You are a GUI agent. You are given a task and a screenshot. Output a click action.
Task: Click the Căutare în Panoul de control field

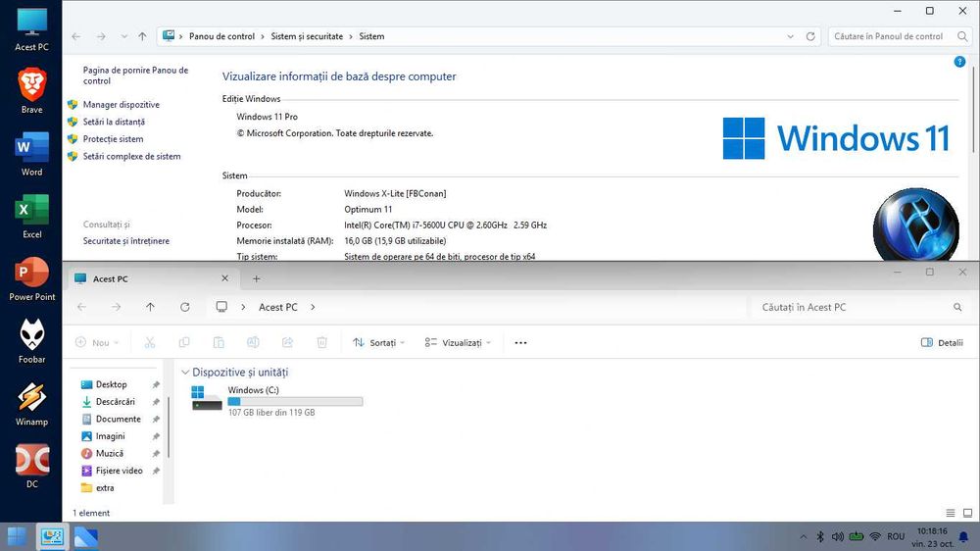pos(899,36)
